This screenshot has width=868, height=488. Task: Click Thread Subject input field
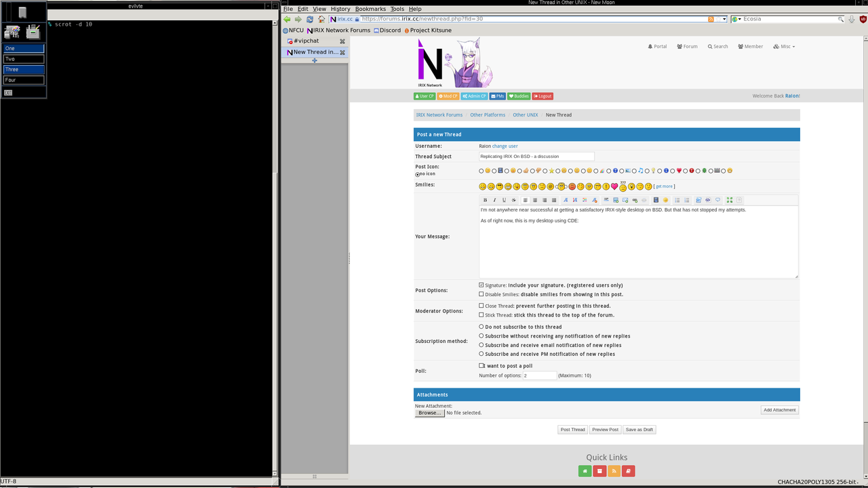536,157
